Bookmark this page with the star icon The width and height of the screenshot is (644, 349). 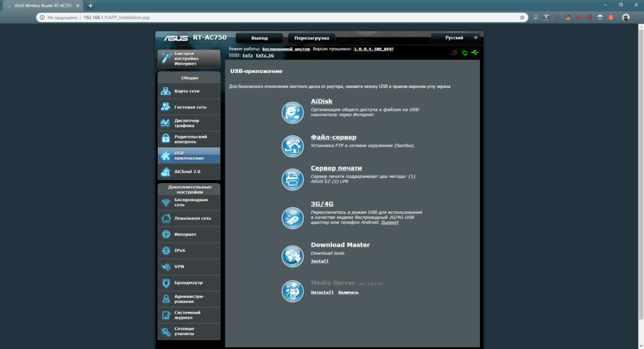[522, 18]
